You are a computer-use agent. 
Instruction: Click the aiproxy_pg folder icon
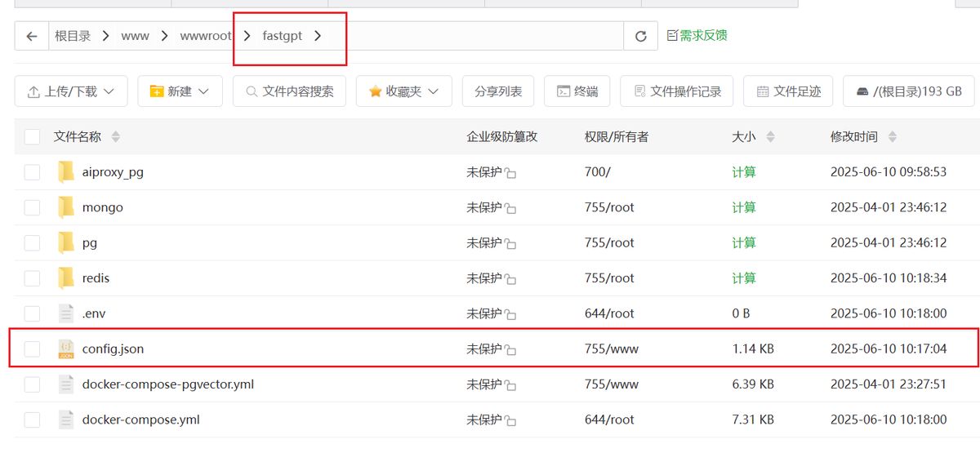tap(66, 172)
